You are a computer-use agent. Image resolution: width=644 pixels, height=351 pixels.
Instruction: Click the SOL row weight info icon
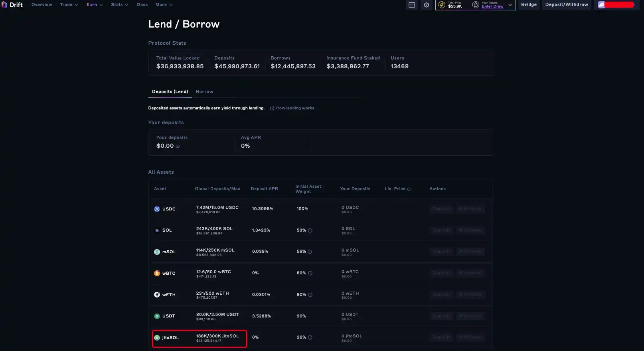(310, 230)
